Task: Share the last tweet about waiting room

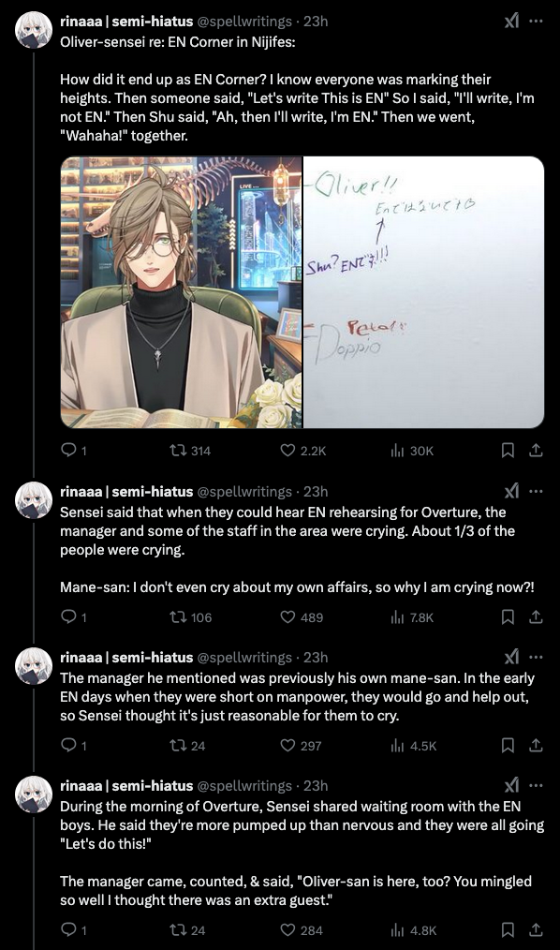Action: click(536, 930)
